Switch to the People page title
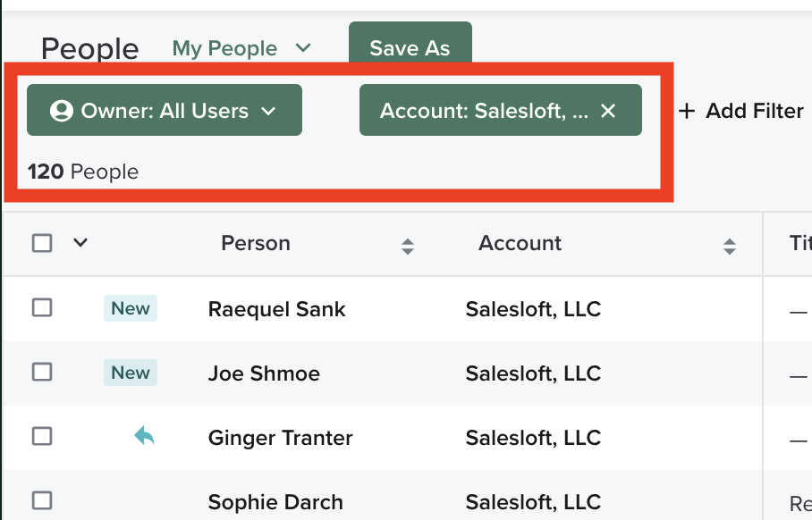 point(89,49)
